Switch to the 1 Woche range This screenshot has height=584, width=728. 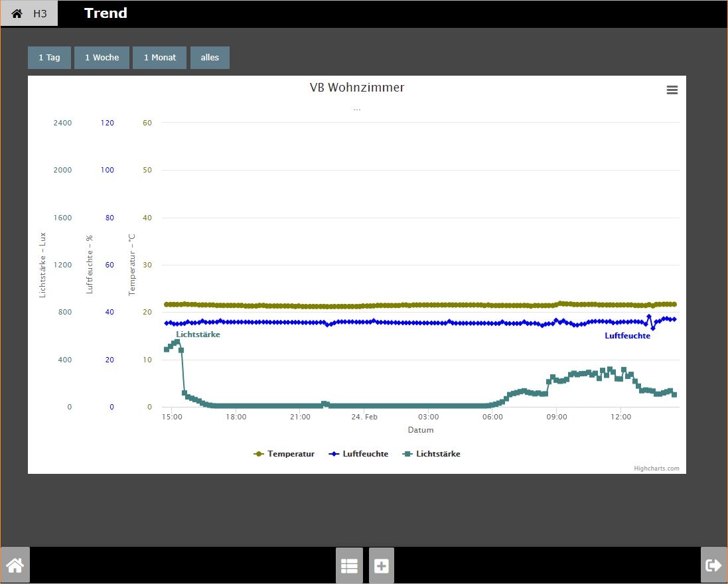[x=102, y=58]
